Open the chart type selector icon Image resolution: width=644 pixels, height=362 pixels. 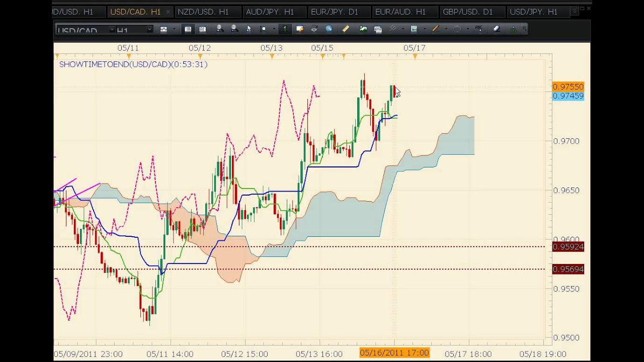point(164,29)
